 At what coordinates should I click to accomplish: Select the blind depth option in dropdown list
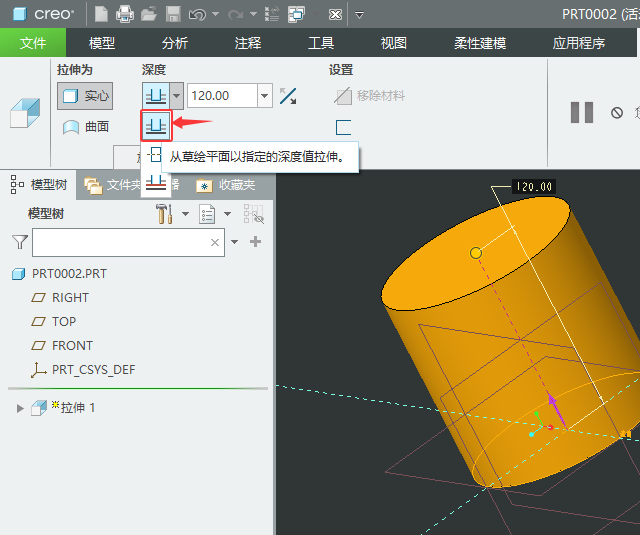coord(155,126)
